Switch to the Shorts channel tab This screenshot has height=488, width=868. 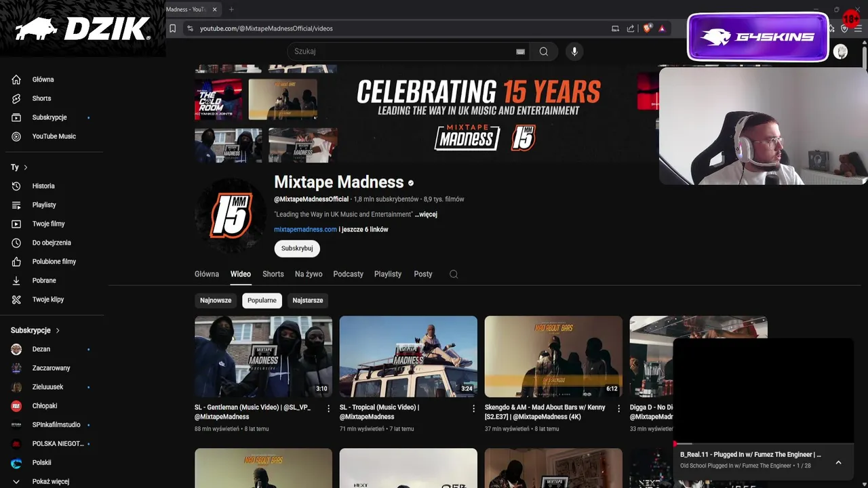tap(273, 274)
